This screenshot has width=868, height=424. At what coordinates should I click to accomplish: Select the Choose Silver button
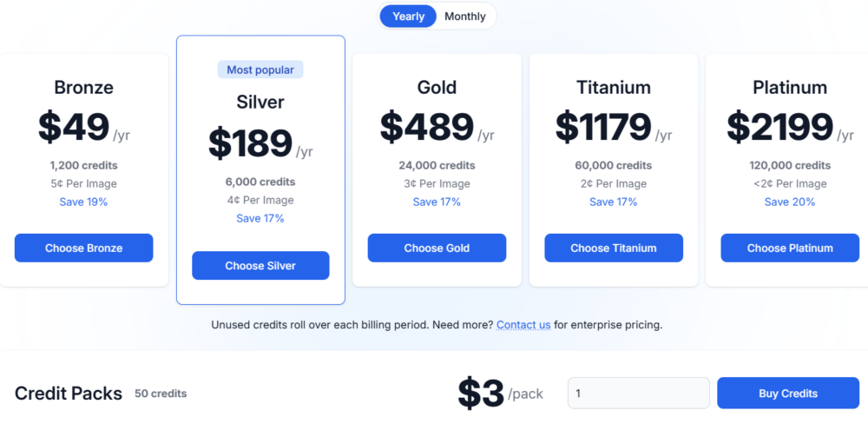click(260, 266)
